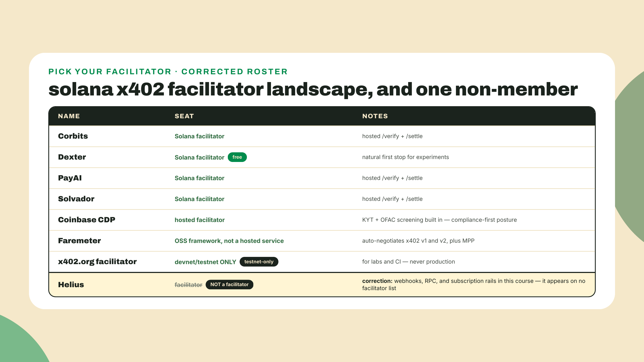The width and height of the screenshot is (644, 362).
Task: Click 'OSS framework, not a hosted service' text
Action: (x=229, y=241)
